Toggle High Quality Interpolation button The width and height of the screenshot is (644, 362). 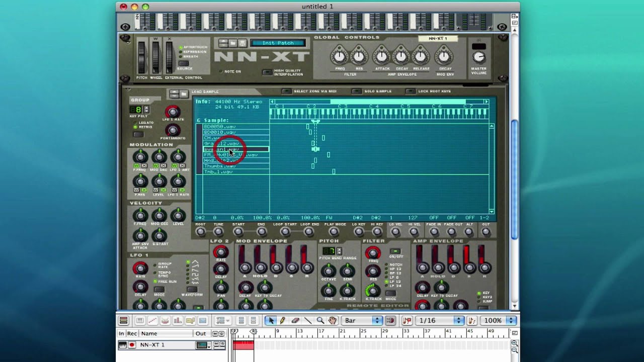tap(268, 72)
